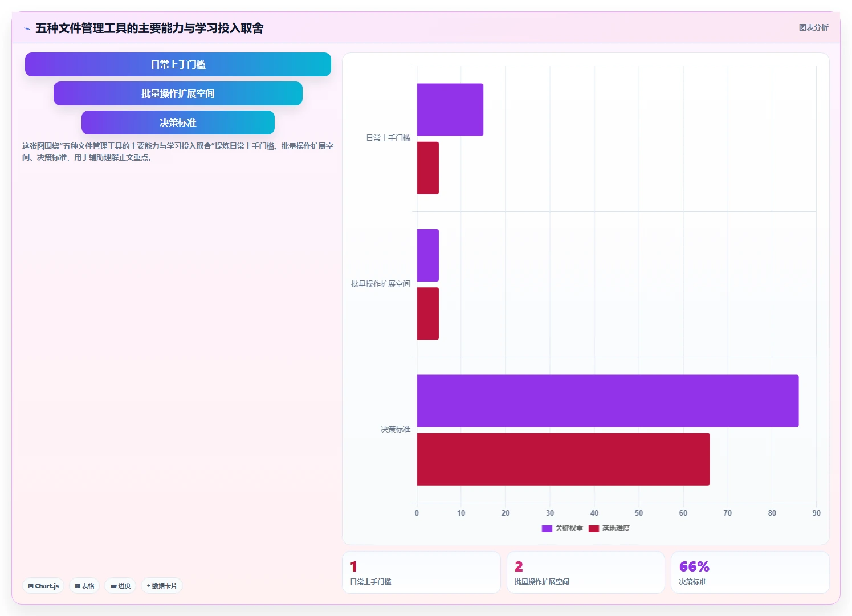Click the purple 决策标准 关键权重 bar
Image resolution: width=852 pixels, height=616 pixels.
(608, 401)
